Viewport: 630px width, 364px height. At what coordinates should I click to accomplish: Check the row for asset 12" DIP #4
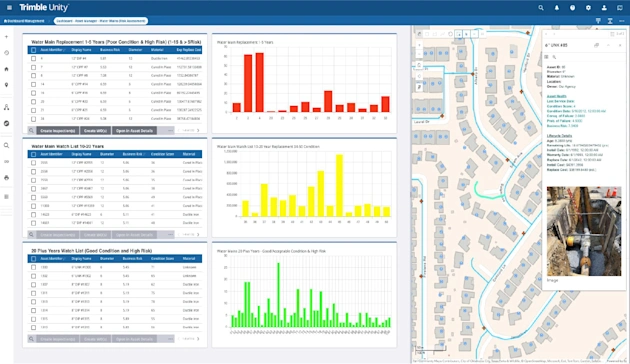click(x=33, y=59)
